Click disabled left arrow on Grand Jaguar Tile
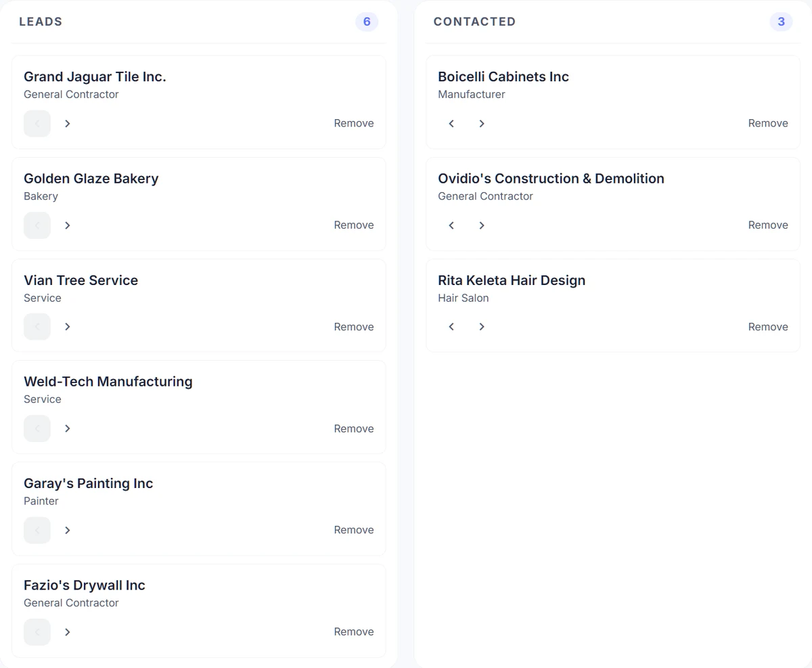 pyautogui.click(x=37, y=123)
